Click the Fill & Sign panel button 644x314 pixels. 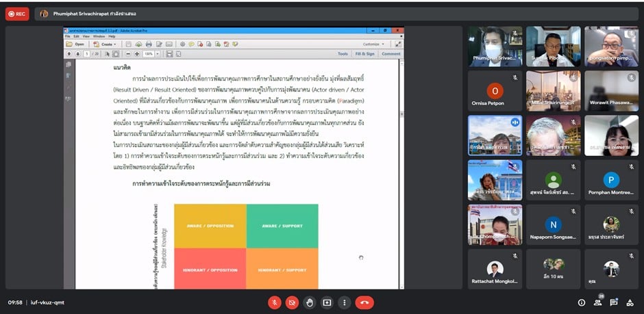click(364, 53)
